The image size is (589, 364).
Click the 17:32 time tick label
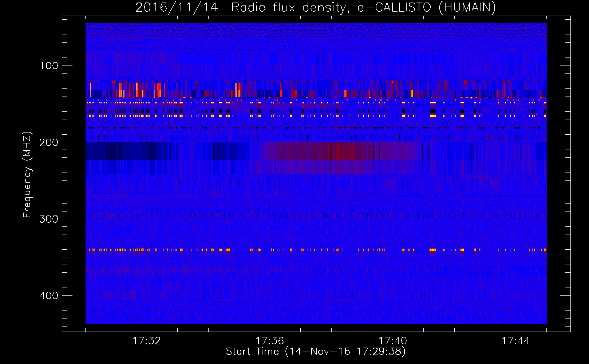pos(147,341)
